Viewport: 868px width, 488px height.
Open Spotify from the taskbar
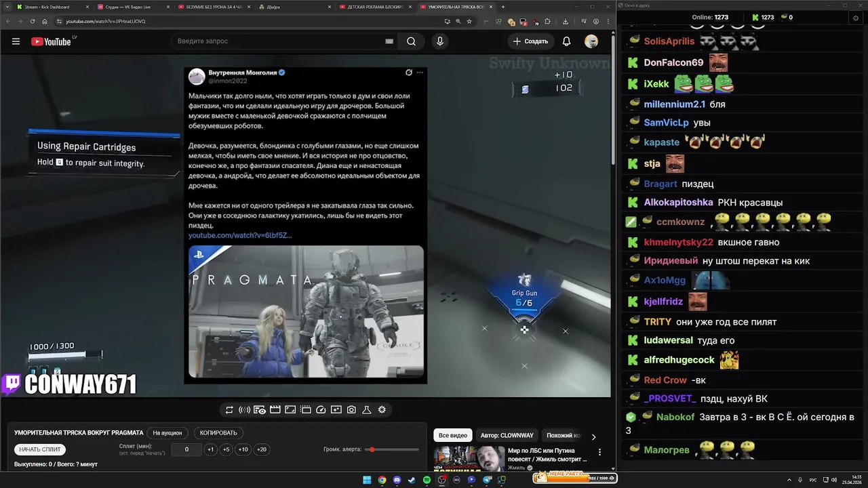427,480
